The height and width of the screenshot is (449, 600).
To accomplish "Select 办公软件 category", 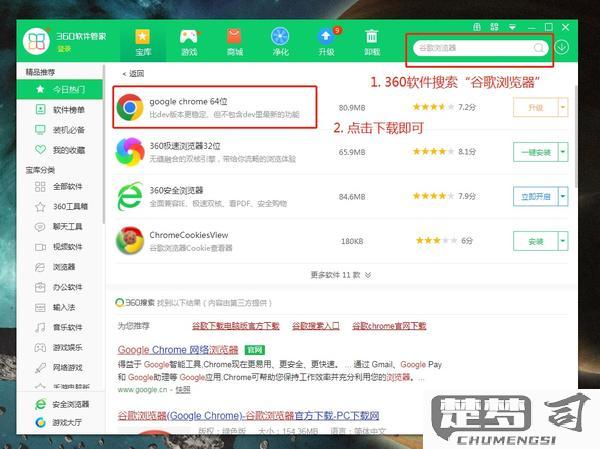I will [60, 287].
